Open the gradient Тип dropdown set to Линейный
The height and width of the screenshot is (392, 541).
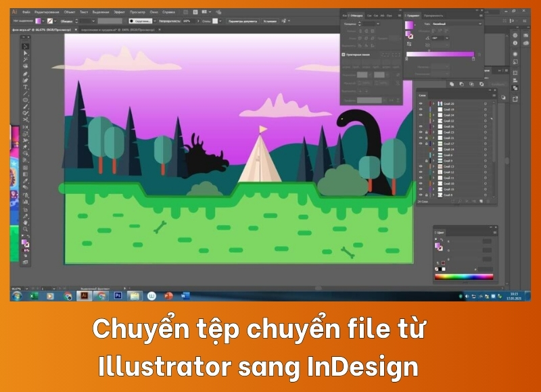pyautogui.click(x=456, y=23)
